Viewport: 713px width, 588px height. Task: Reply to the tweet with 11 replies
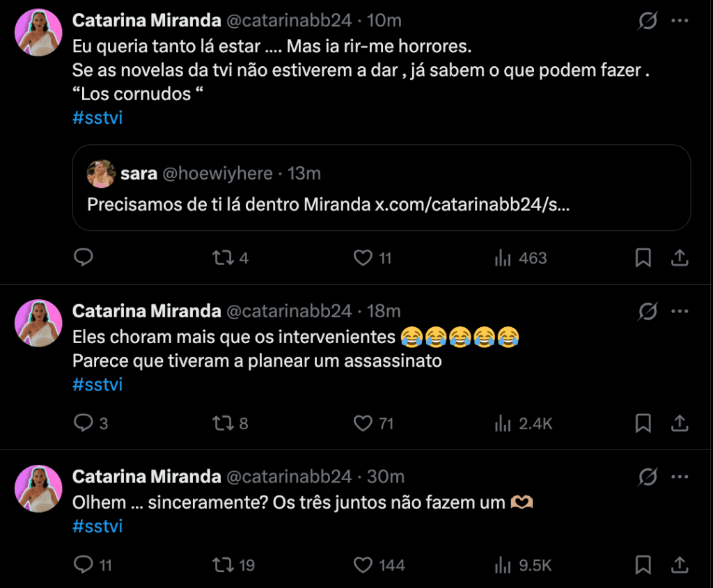(x=84, y=565)
